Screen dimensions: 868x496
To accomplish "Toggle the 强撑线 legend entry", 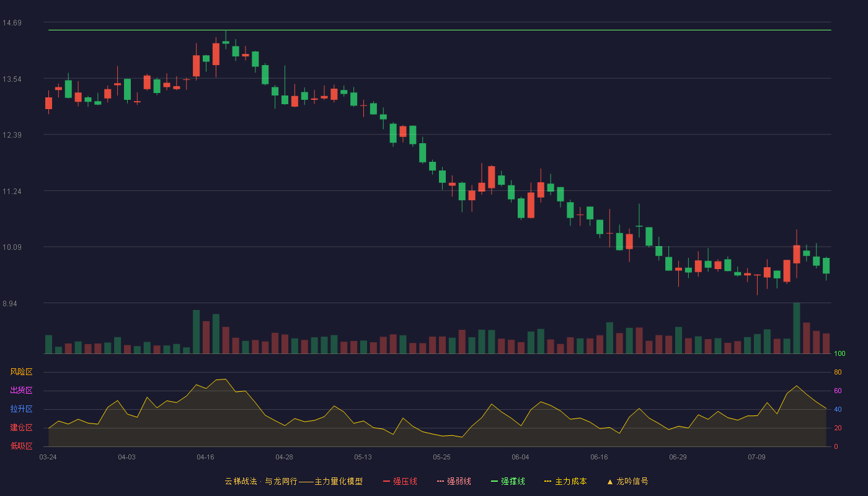I will coord(508,481).
